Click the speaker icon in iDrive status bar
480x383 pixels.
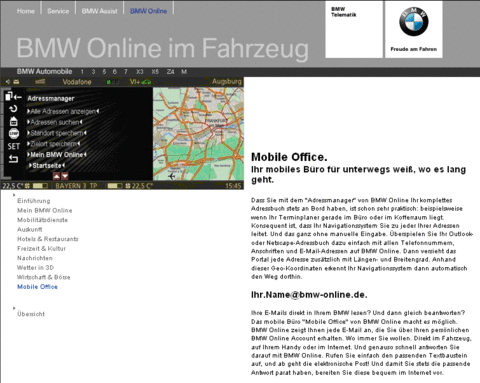8,82
